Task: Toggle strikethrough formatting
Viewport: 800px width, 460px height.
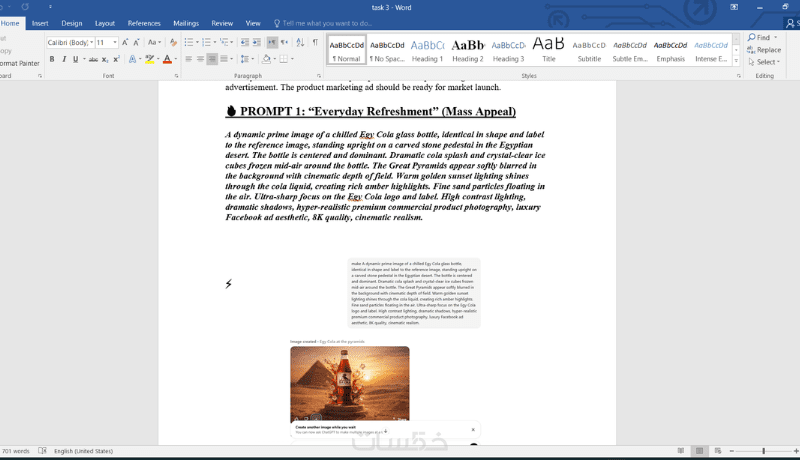Action: click(93, 59)
